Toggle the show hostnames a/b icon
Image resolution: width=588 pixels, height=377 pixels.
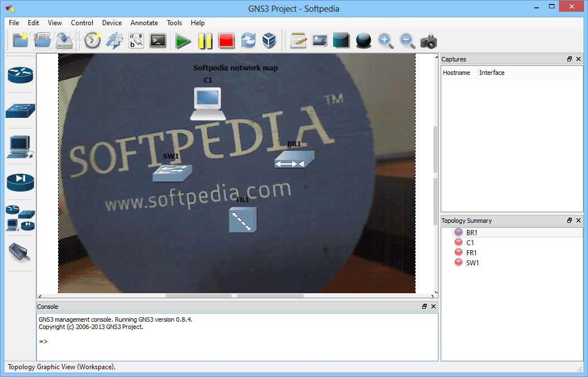(x=136, y=41)
